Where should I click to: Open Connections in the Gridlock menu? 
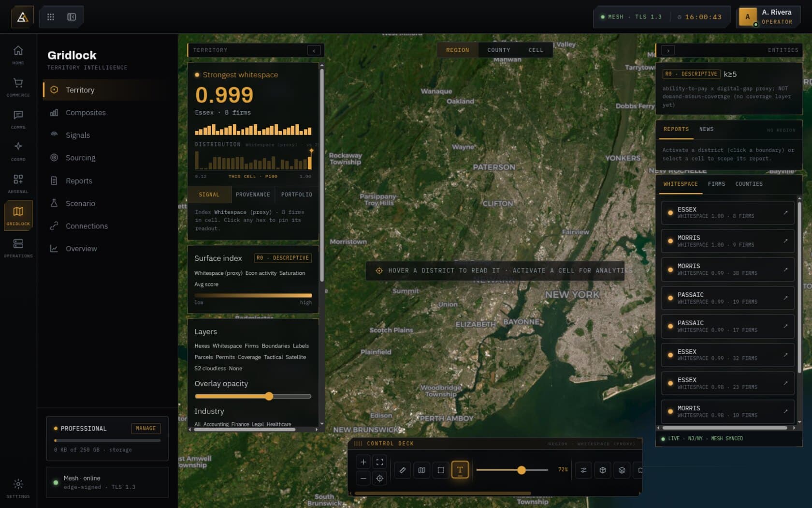coord(107,226)
